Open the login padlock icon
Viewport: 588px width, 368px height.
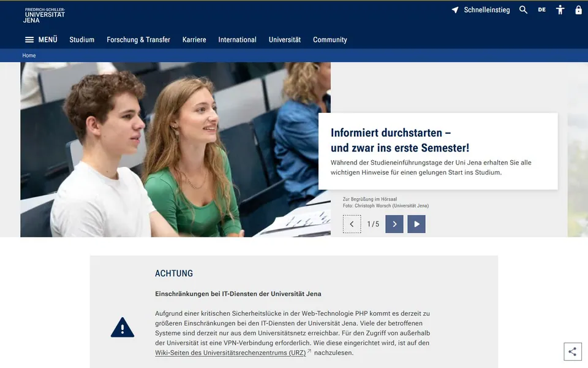(x=578, y=10)
